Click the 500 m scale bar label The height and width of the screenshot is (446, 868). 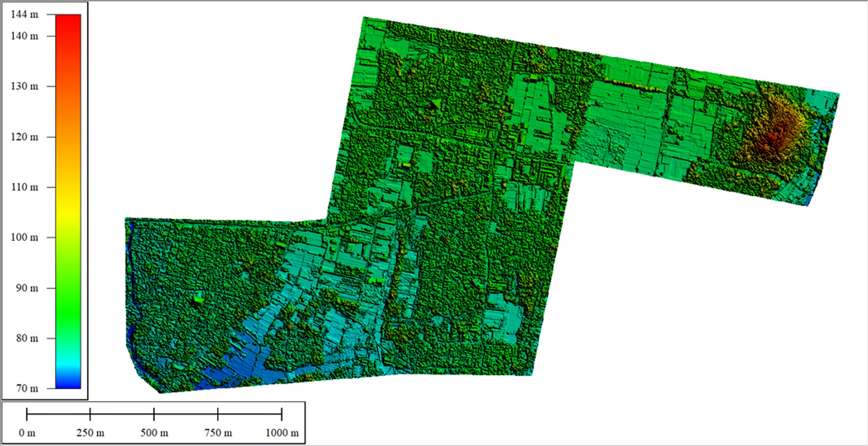[154, 433]
